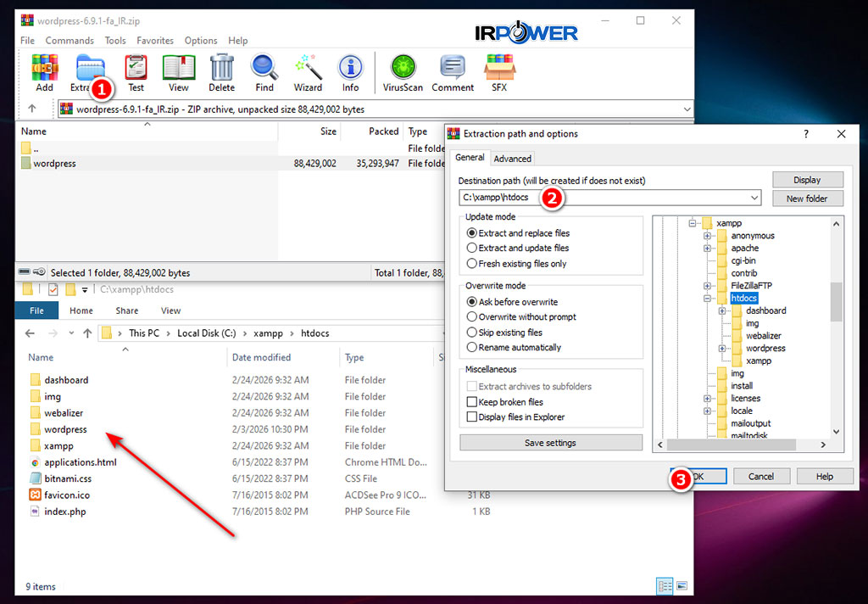Screen dimensions: 868x604
Task: Run VirusScan on the archive
Action: [402, 72]
